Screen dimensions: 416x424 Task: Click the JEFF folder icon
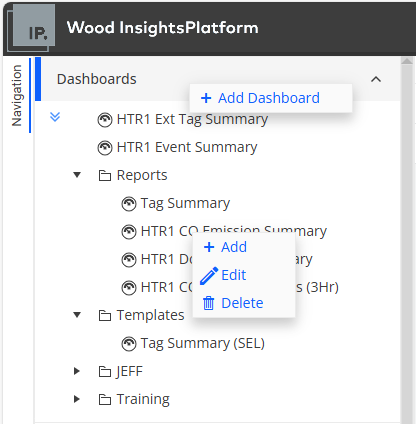105,371
